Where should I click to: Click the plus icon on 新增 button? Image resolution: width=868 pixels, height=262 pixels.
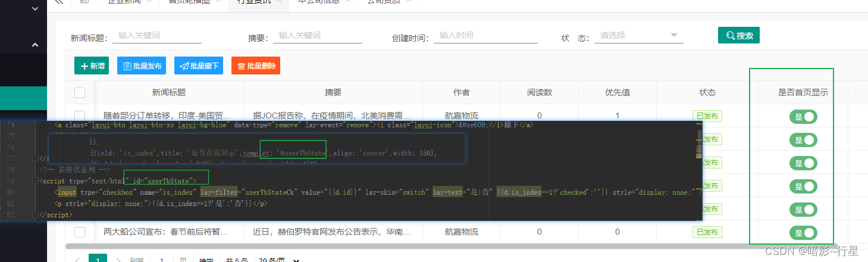[x=83, y=66]
